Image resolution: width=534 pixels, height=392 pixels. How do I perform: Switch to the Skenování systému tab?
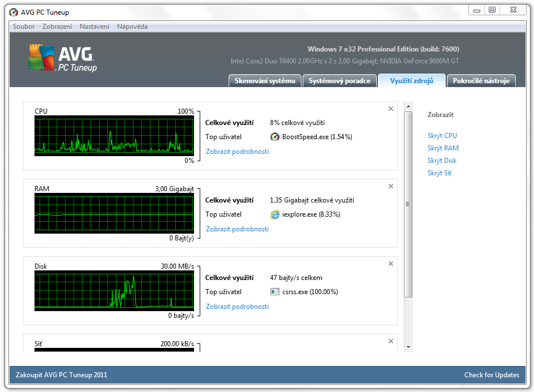[265, 81]
